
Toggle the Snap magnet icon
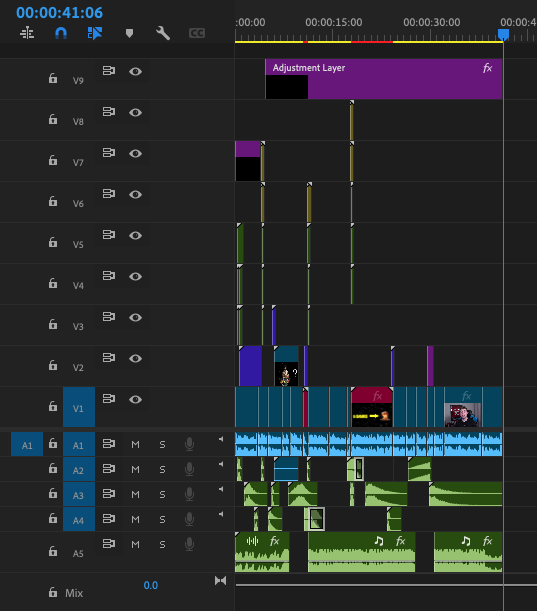pos(61,33)
